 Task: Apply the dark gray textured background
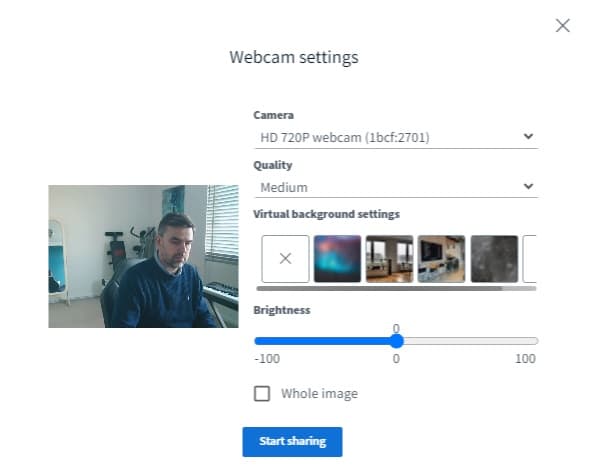pos(494,259)
